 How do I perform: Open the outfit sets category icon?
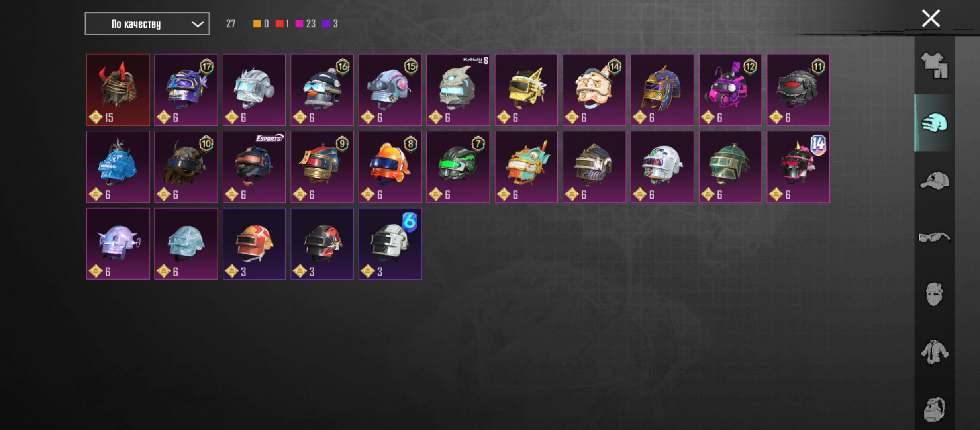point(934,66)
